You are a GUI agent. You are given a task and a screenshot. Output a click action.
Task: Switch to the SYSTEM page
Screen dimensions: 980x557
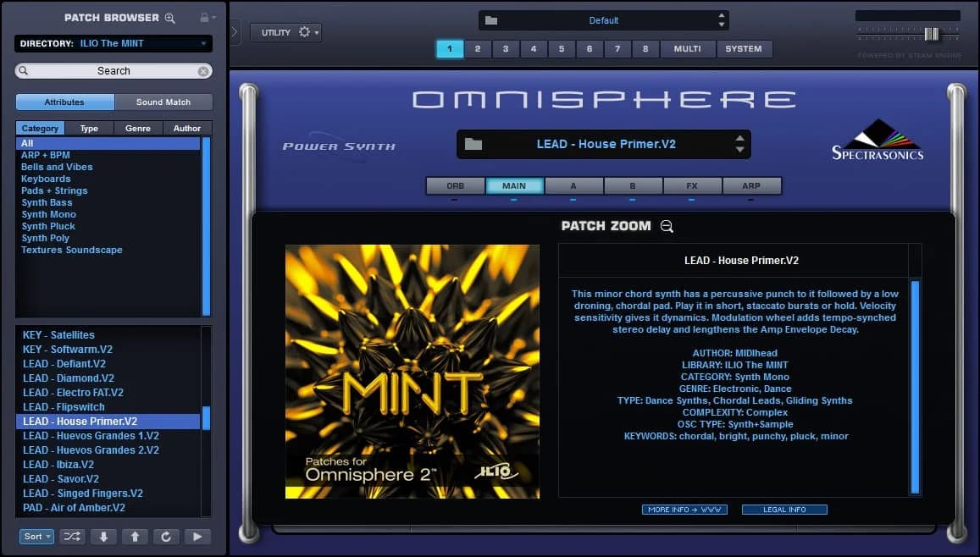745,49
